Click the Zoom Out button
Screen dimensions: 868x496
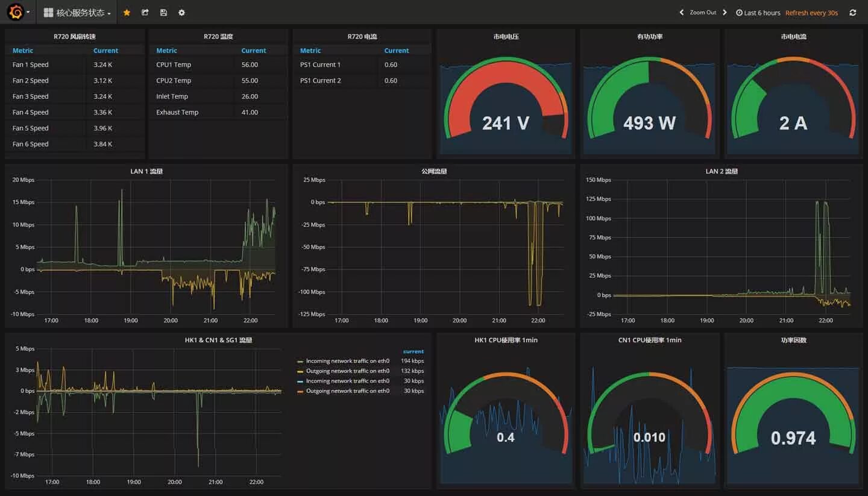tap(703, 13)
